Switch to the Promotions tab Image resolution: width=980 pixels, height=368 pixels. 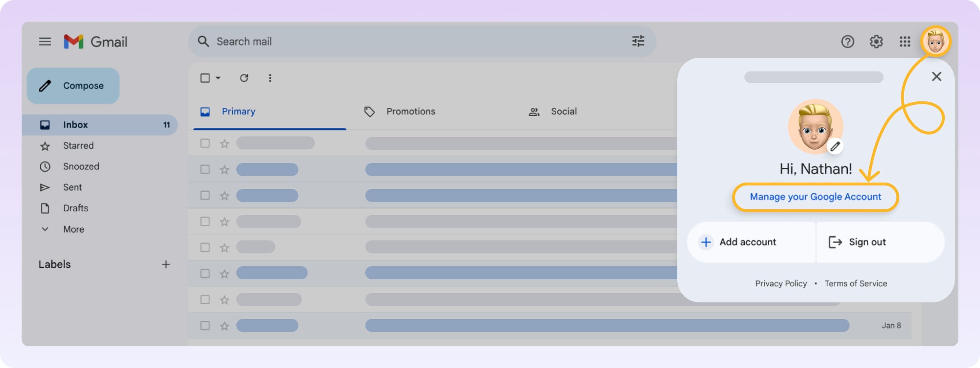[410, 111]
